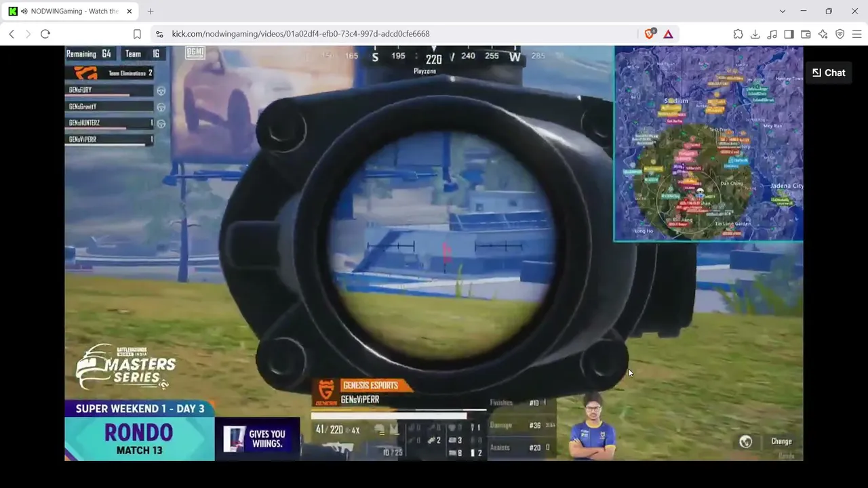Open the Brave Wallet
Viewport: 868px width, 488px height.
coord(806,34)
